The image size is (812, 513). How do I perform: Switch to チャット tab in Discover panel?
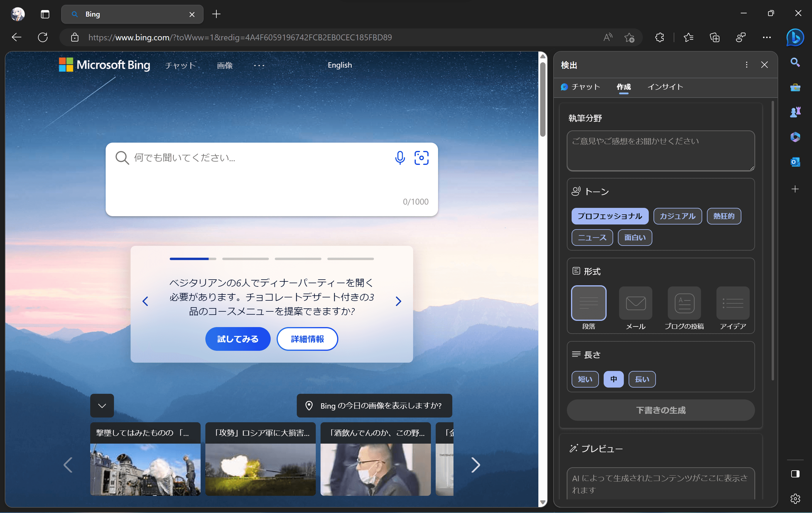coord(581,87)
